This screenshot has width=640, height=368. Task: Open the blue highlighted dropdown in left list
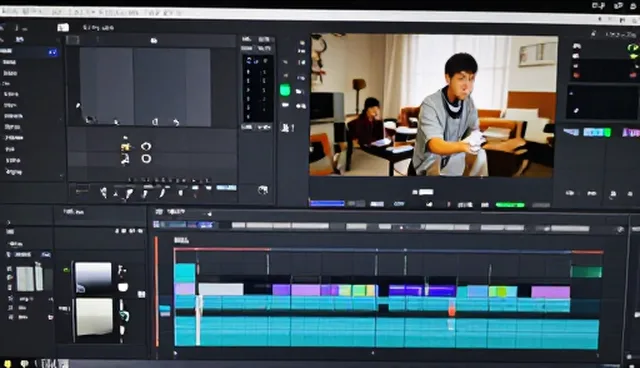point(53,52)
